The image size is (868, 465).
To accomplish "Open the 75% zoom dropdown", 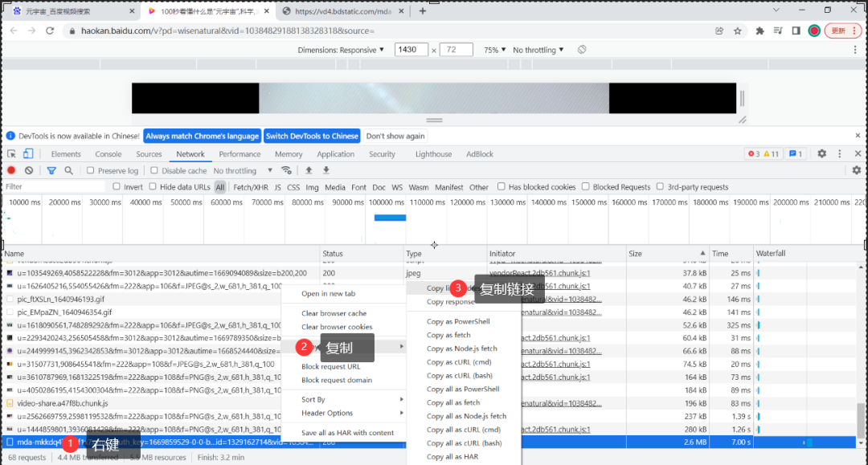I will point(493,50).
